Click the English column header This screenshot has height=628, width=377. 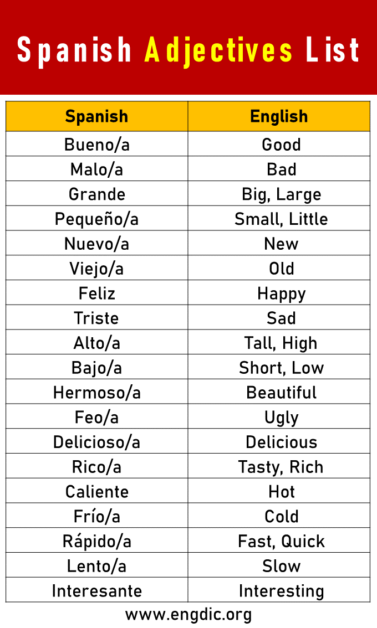click(x=279, y=117)
